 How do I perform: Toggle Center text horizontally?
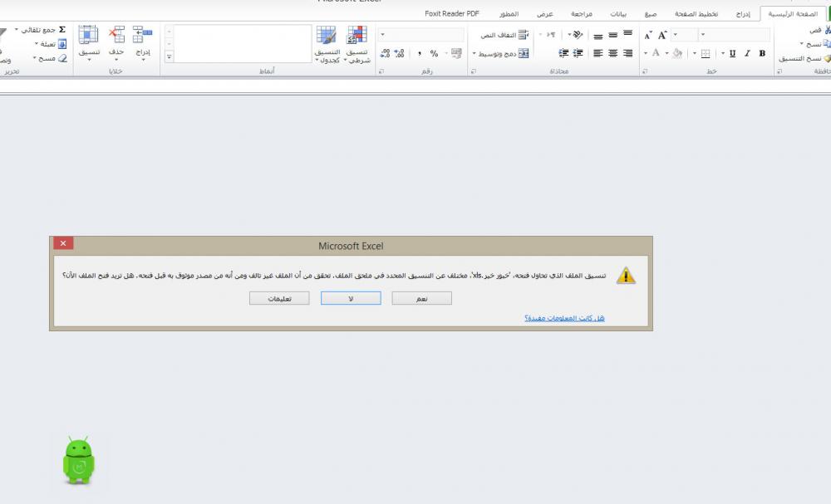tap(612, 53)
